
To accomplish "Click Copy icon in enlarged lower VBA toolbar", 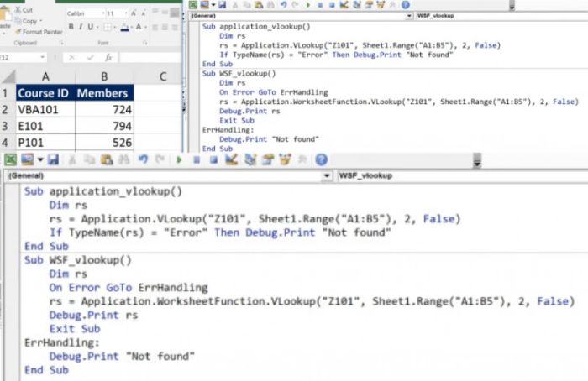I will tap(89, 160).
